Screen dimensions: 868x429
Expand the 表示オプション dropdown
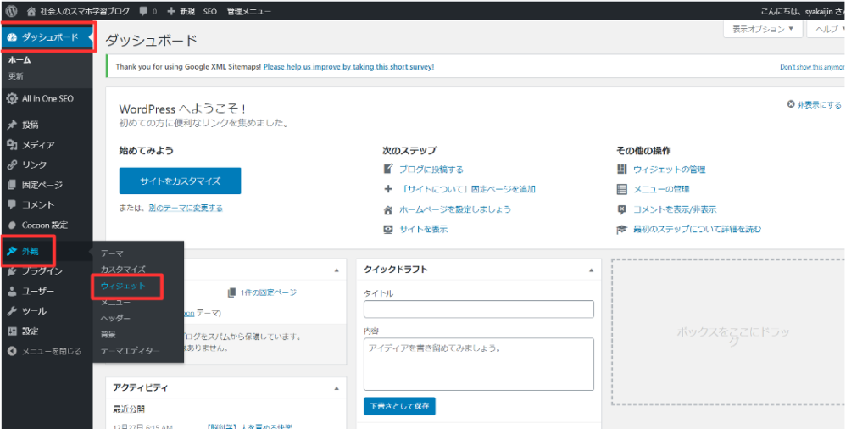[763, 29]
